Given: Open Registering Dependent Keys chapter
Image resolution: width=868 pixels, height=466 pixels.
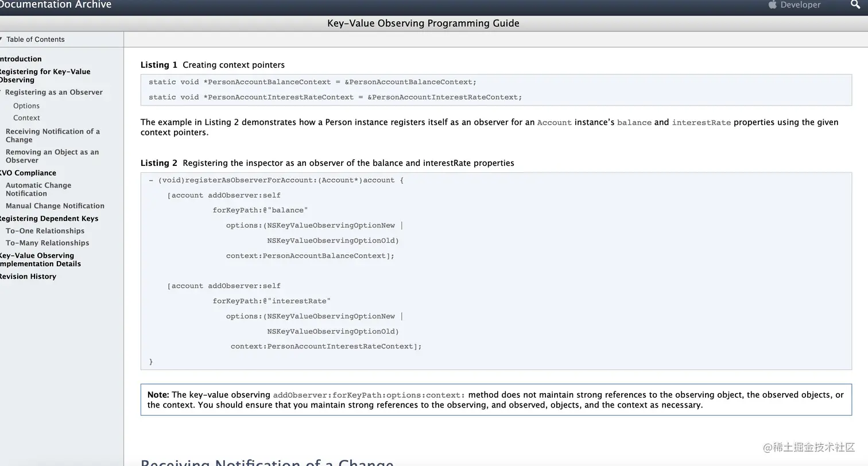Looking at the screenshot, I should point(49,219).
